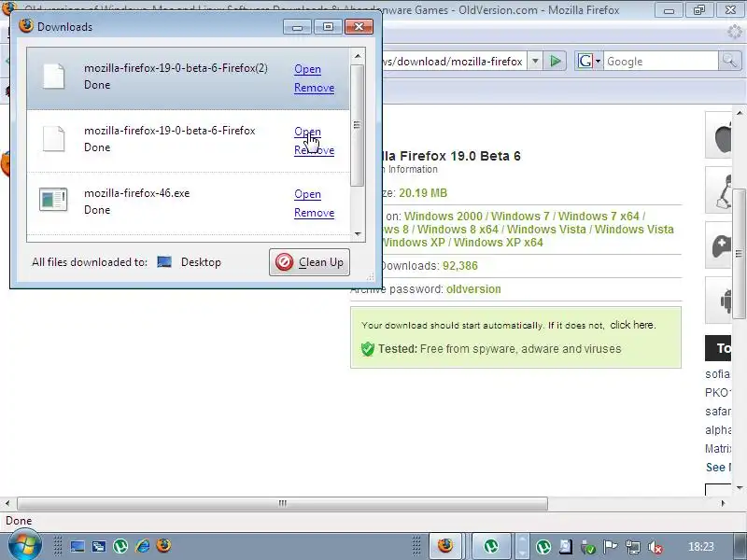This screenshot has height=560, width=747.
Task: Remove mozilla-firefox-46.exe from downloads
Action: 314,213
